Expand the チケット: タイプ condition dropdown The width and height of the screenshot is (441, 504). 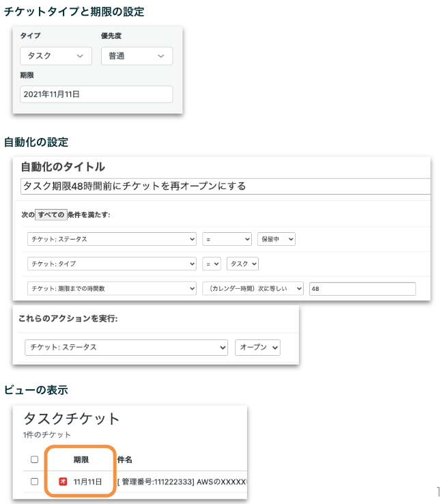(x=112, y=264)
